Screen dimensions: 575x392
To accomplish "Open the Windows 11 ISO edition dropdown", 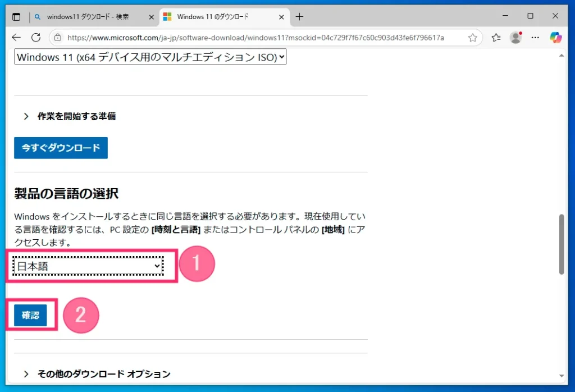I will [x=150, y=57].
